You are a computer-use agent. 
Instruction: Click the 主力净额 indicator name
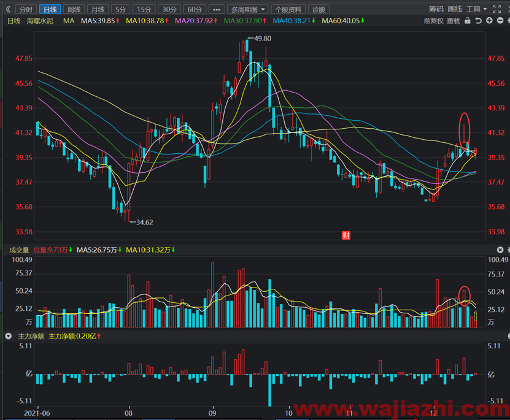[x=31, y=336]
